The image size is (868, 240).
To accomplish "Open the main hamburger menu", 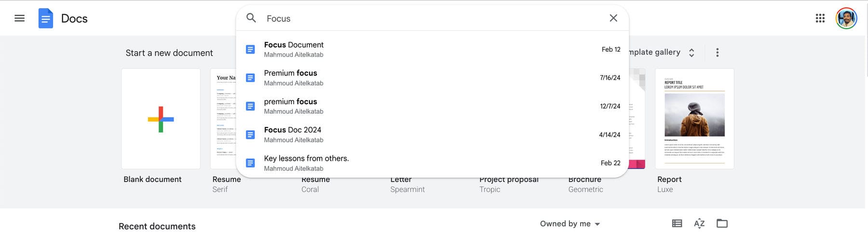I will 19,18.
